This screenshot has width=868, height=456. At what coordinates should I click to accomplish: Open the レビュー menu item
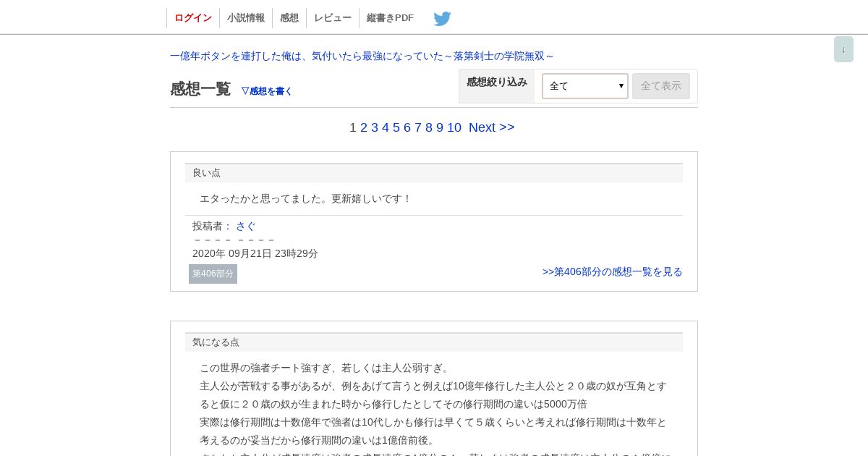click(333, 18)
